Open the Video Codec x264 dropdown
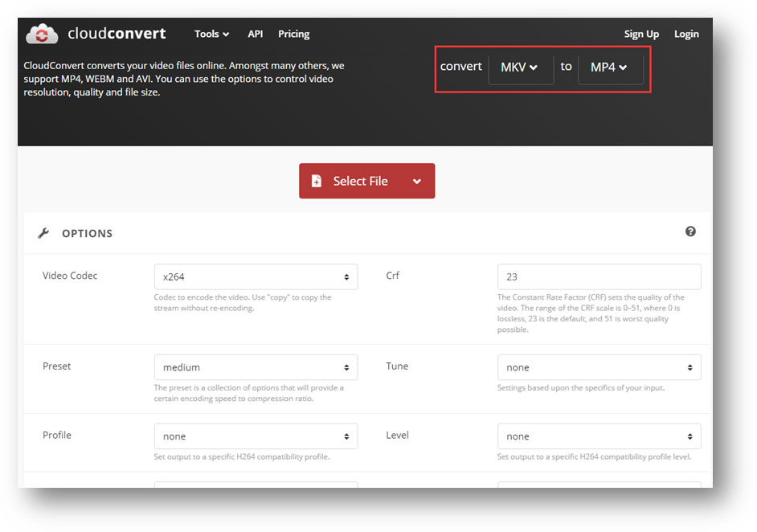This screenshot has width=757, height=532. pos(256,276)
